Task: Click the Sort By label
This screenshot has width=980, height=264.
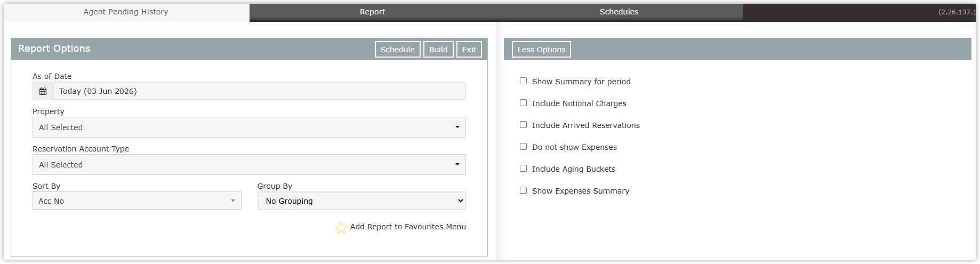Action: point(46,186)
